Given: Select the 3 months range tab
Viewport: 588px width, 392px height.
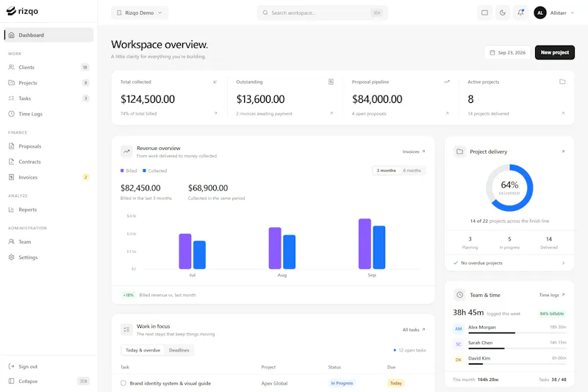Looking at the screenshot, I should click(386, 171).
